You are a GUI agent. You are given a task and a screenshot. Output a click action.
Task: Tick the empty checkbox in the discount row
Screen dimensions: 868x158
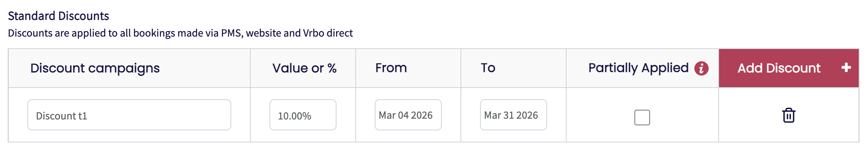tap(642, 117)
